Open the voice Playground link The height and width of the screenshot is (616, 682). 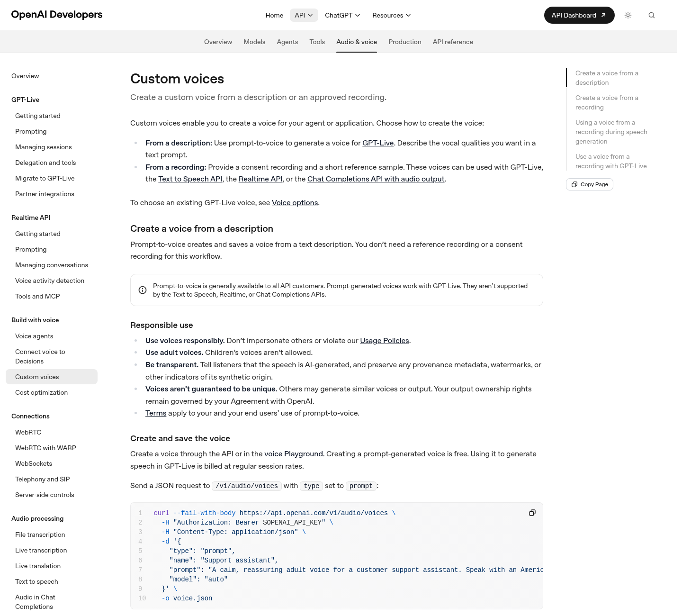294,454
